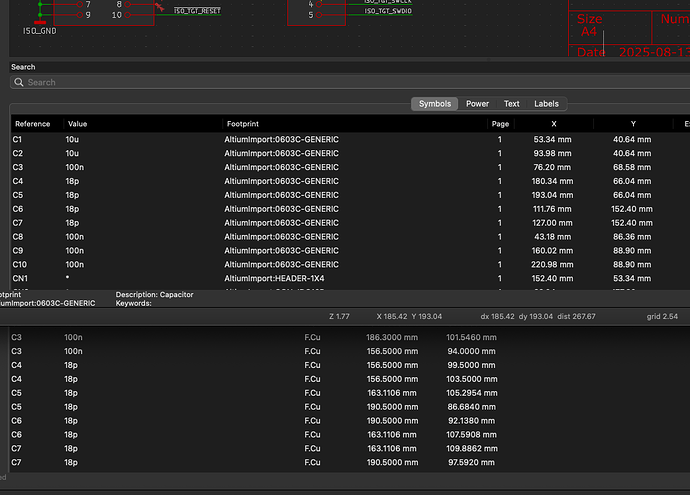Click the X value 76.20 mm cell
Screen dimensions: 690x495
[552, 167]
